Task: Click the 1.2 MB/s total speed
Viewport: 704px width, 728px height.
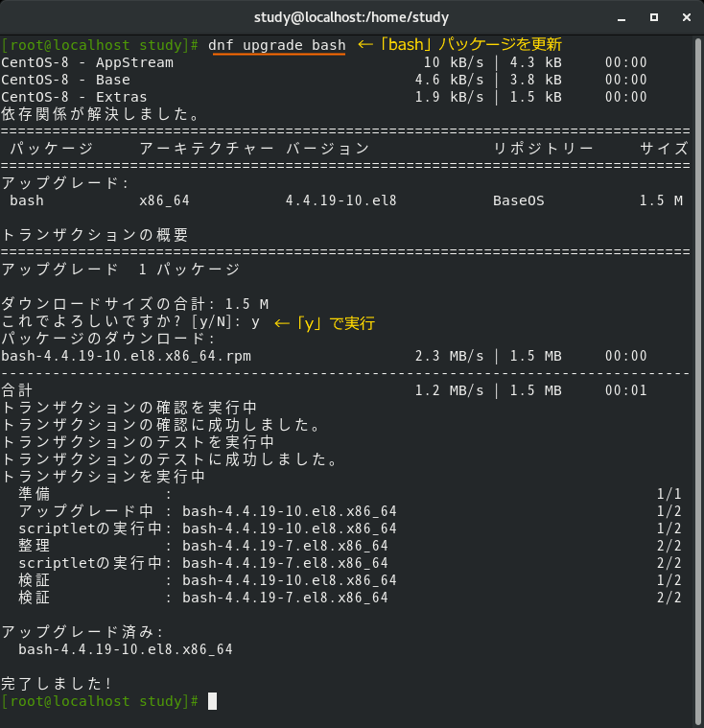Action: coord(449,390)
